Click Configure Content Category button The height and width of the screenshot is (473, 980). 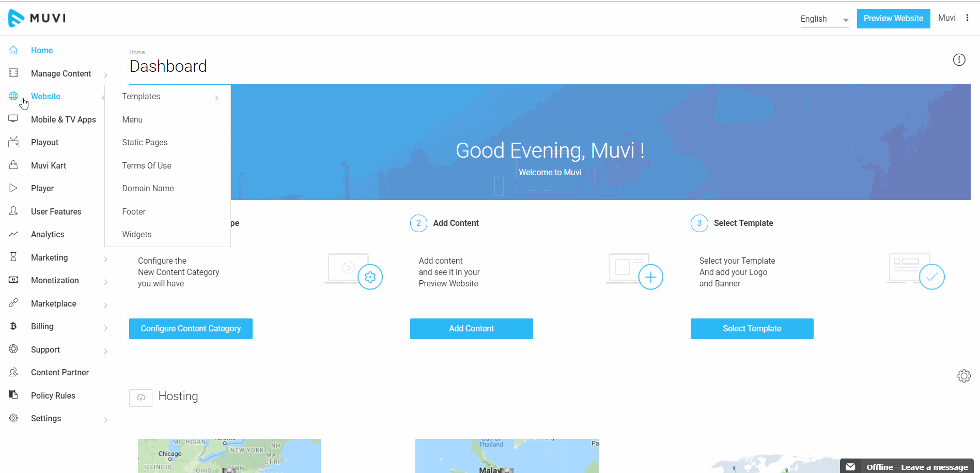191,329
